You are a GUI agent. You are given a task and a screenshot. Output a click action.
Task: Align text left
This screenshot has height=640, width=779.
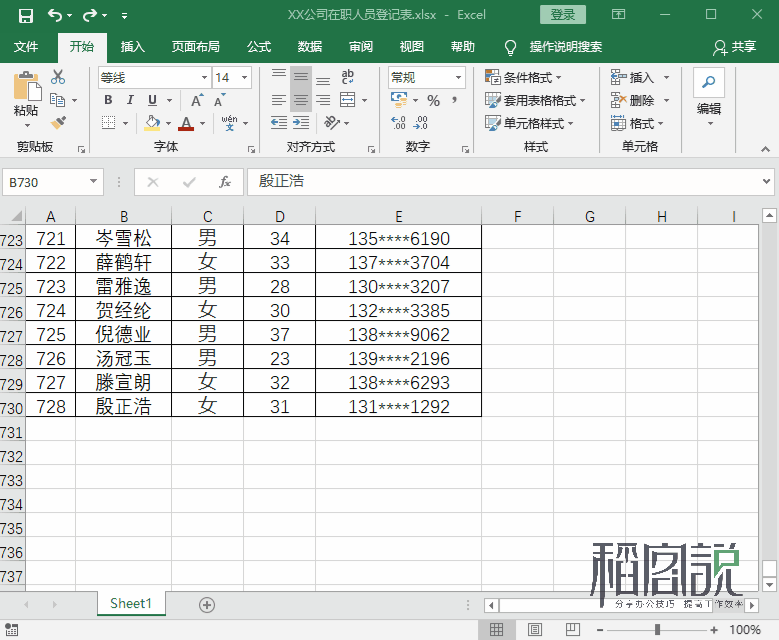click(279, 100)
